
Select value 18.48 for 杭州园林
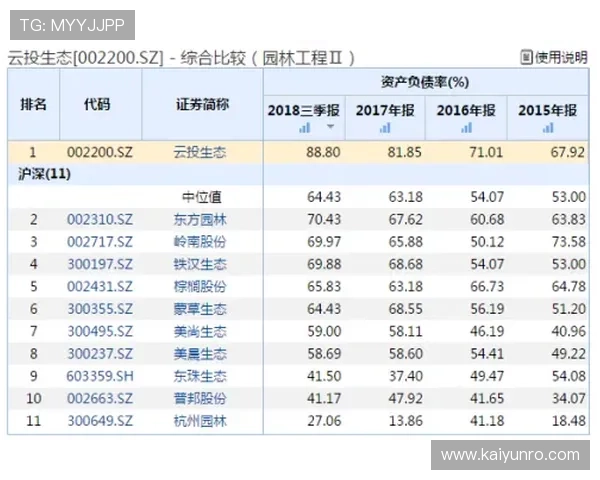coord(569,421)
